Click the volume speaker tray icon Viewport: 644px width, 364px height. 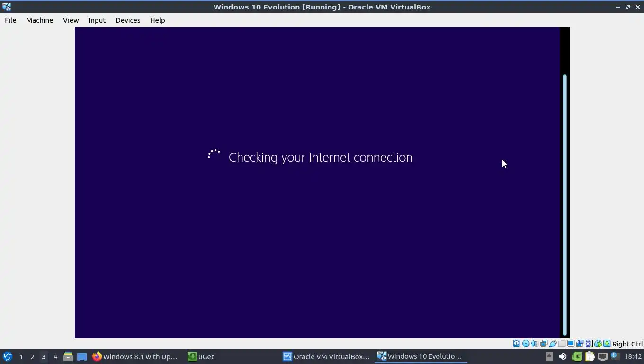(563, 356)
